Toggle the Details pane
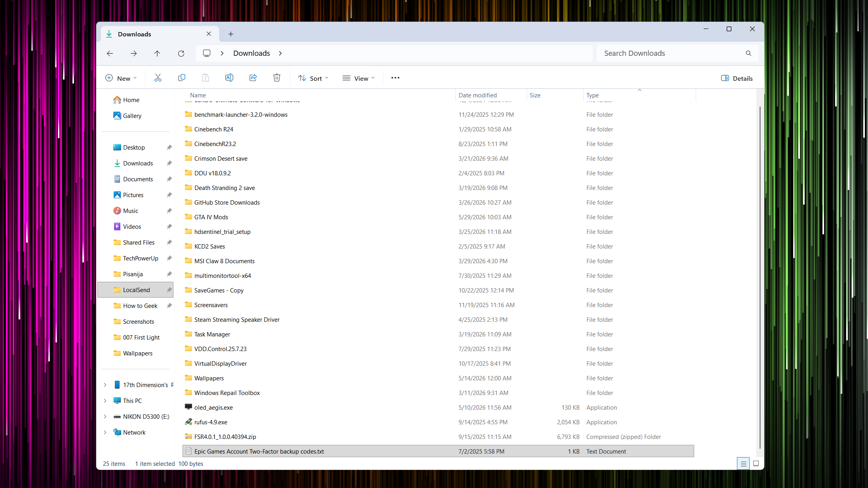 pyautogui.click(x=737, y=78)
